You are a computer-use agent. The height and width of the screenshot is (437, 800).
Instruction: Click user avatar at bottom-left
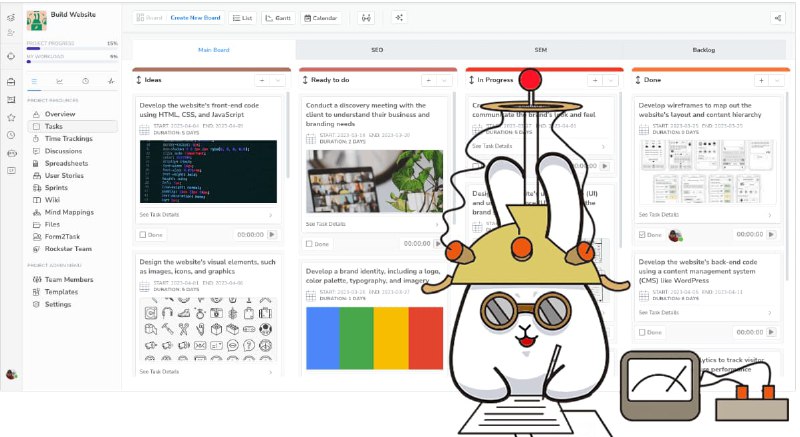[11, 374]
